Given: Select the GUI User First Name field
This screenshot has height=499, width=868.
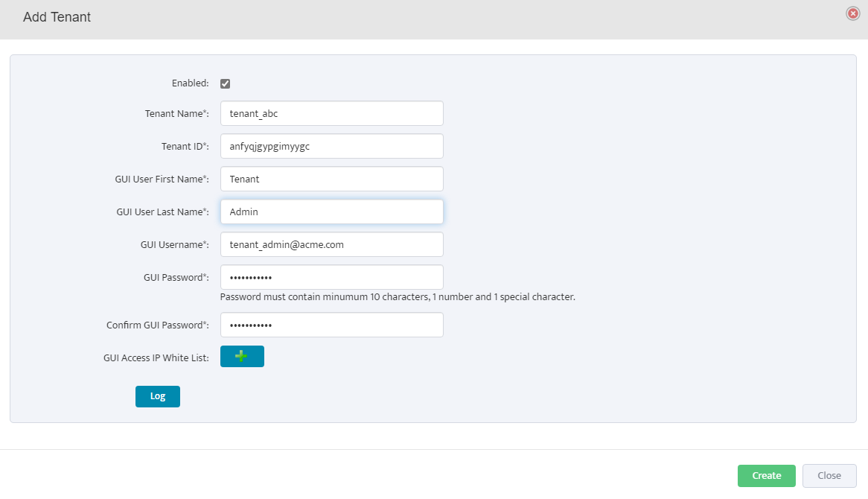Looking at the screenshot, I should pyautogui.click(x=331, y=179).
